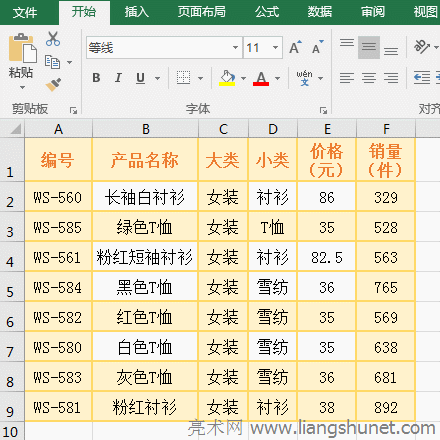Select column A header
The height and width of the screenshot is (440, 440).
58,129
